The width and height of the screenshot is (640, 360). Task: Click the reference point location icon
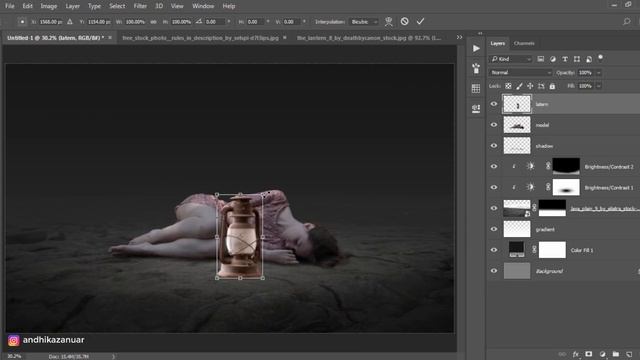[x=22, y=22]
